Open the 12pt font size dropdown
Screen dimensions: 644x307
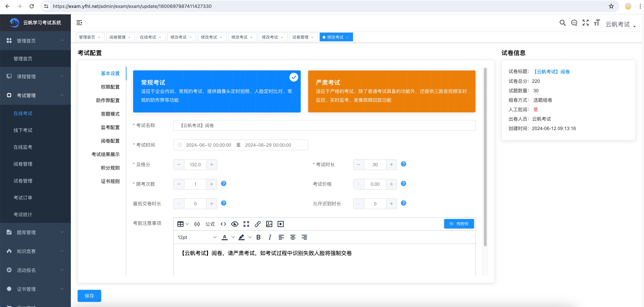tap(197, 237)
